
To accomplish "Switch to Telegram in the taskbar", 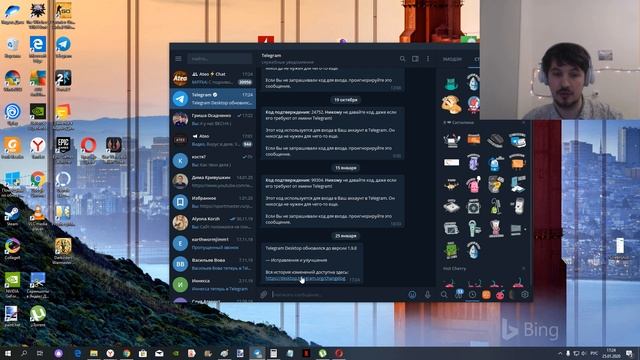I will 257,353.
